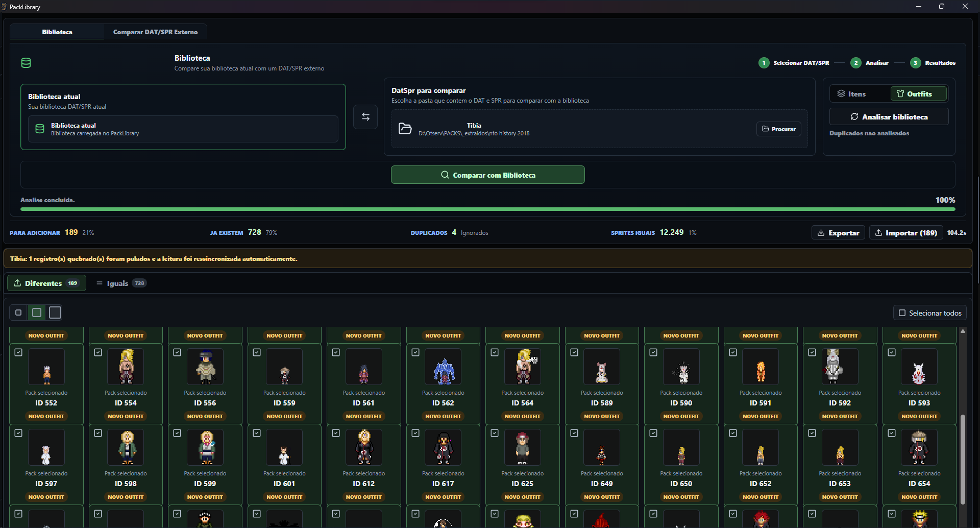Image resolution: width=980 pixels, height=528 pixels.
Task: Click the green analysis progress bar
Action: (x=488, y=209)
